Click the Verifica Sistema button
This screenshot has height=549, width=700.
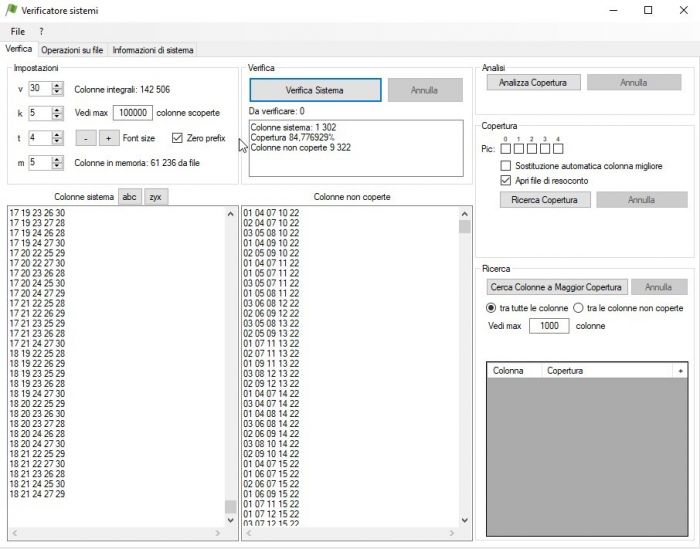(x=315, y=90)
